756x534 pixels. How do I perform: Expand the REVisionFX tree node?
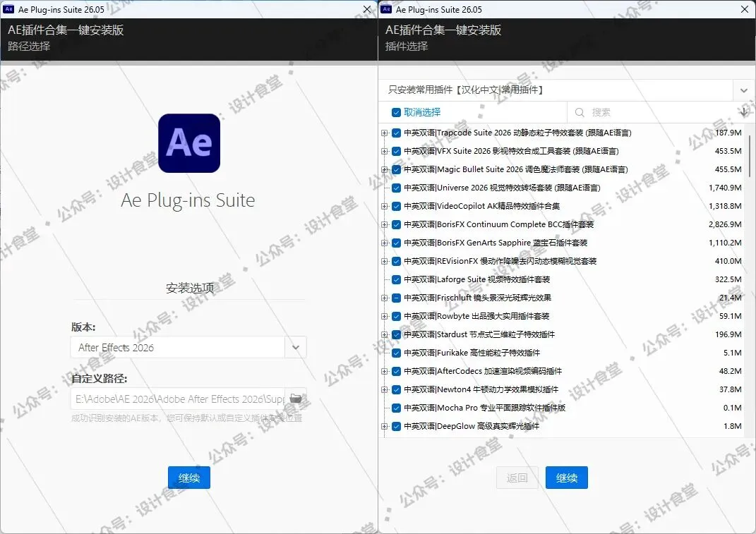coord(384,261)
